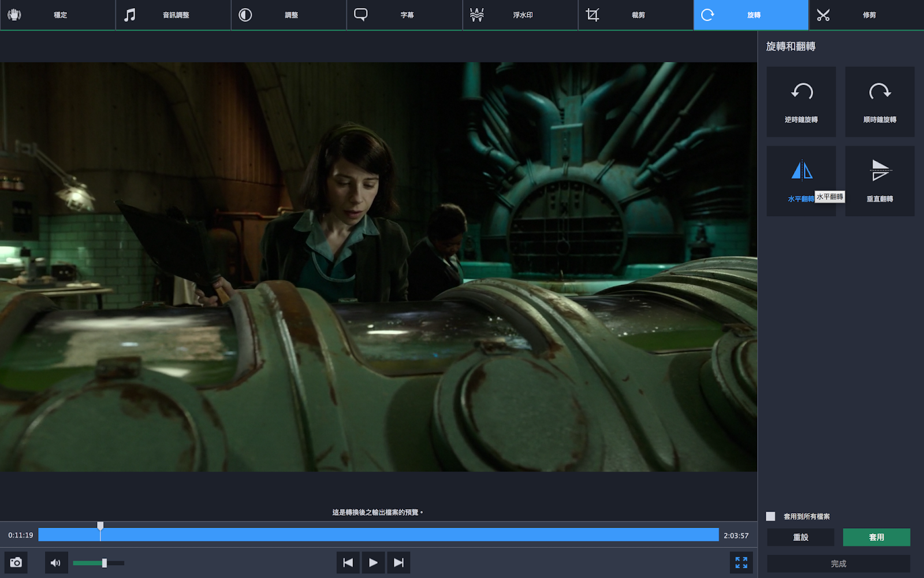Open the 浮水印 watermark tab
Screen dimensions: 924x578
(520, 15)
